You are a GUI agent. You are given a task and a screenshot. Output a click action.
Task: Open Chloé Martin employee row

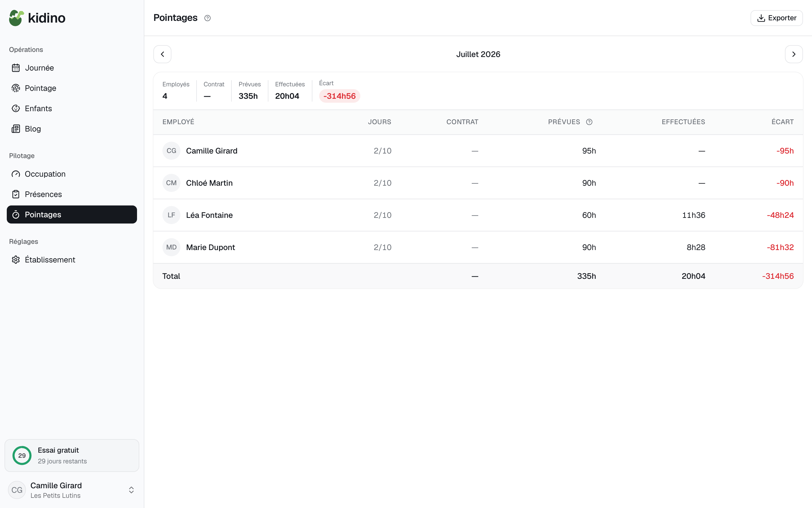click(478, 183)
